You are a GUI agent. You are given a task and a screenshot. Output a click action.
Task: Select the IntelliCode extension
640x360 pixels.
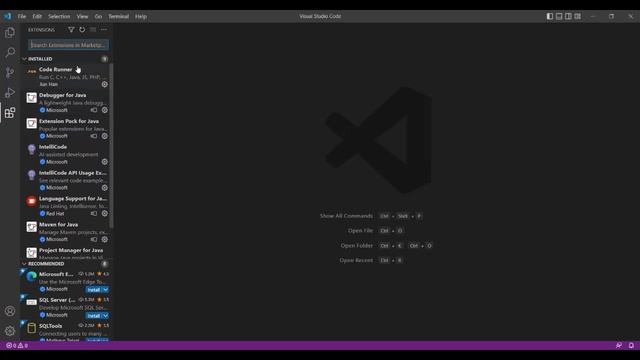(x=65, y=154)
